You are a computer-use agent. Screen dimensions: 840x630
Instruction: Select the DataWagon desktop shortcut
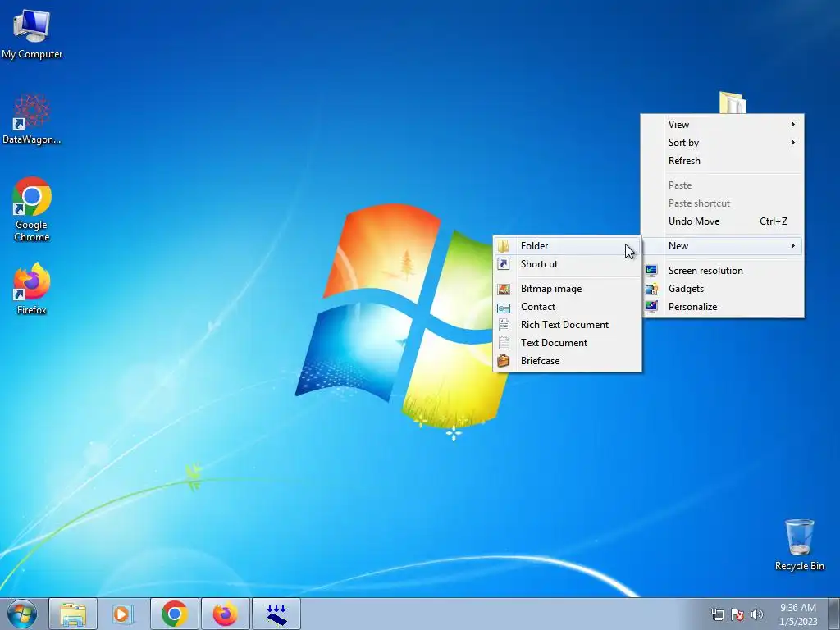point(32,119)
